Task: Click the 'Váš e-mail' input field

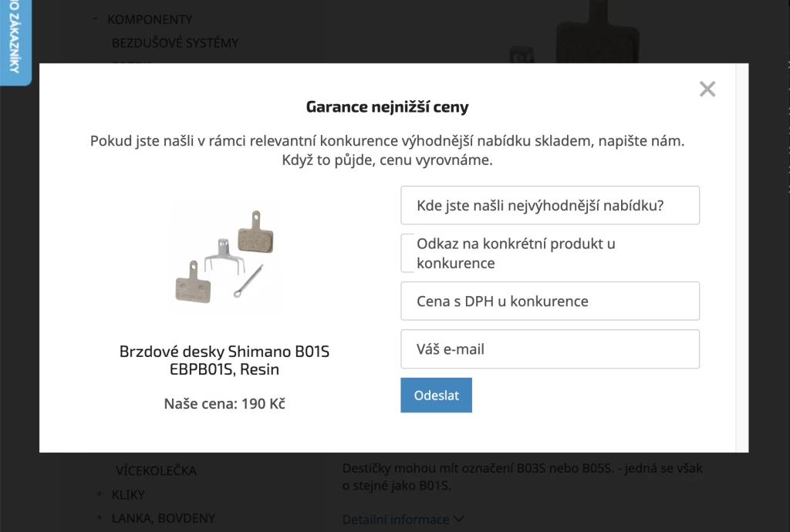Action: (549, 348)
